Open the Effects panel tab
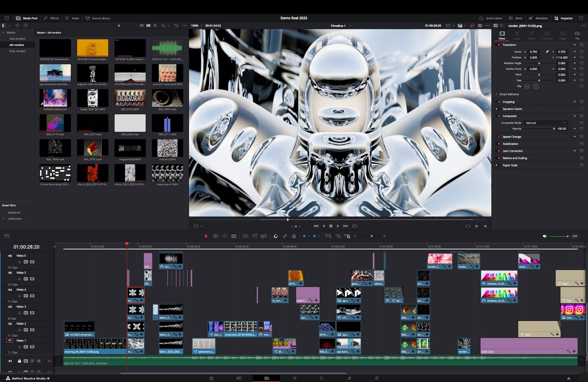Screen dimensions: 588x382 coord(51,18)
